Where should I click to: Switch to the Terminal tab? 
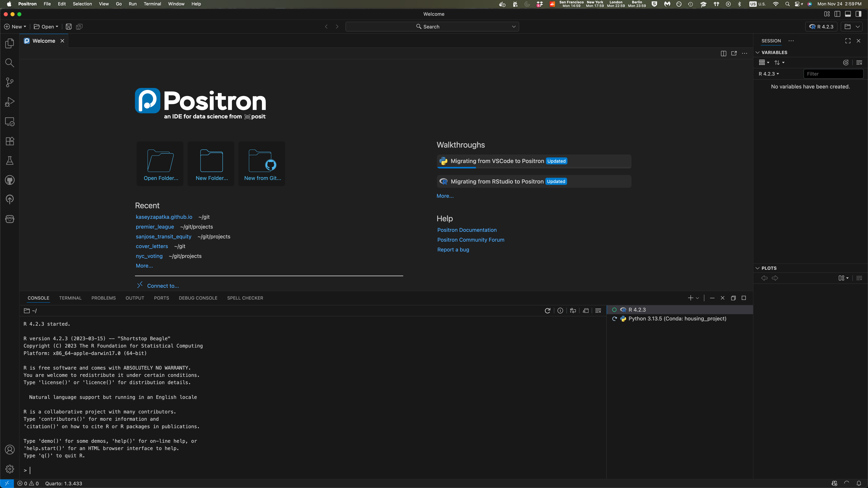(x=70, y=298)
